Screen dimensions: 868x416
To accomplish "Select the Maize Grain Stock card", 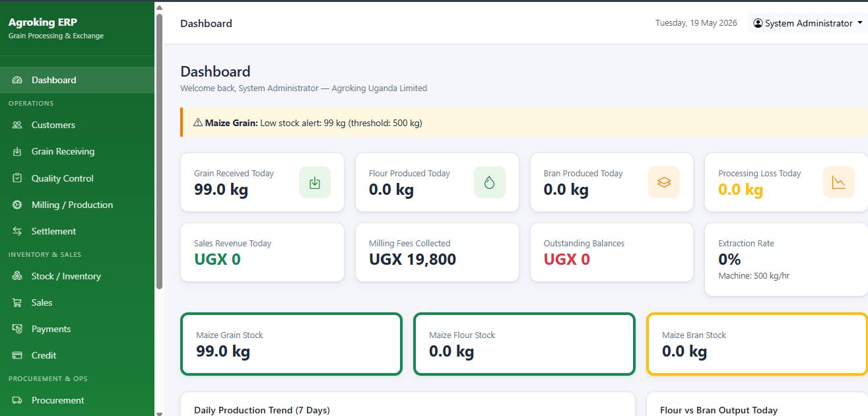I will tap(291, 344).
